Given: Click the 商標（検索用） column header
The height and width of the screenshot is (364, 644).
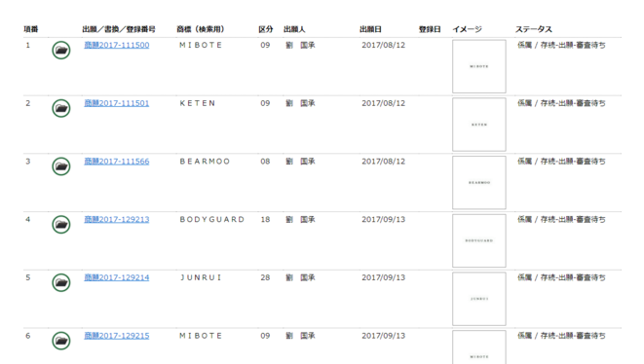Looking at the screenshot, I should point(201,29).
